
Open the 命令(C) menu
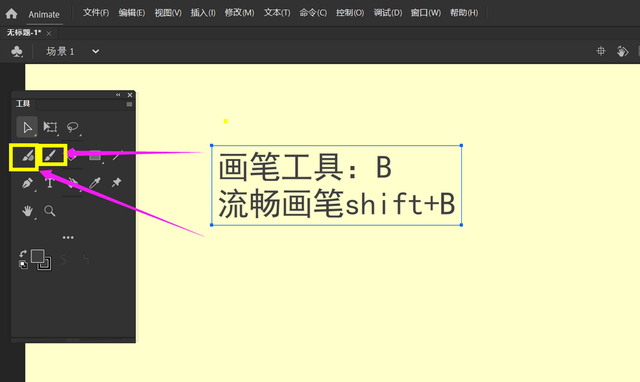click(313, 13)
